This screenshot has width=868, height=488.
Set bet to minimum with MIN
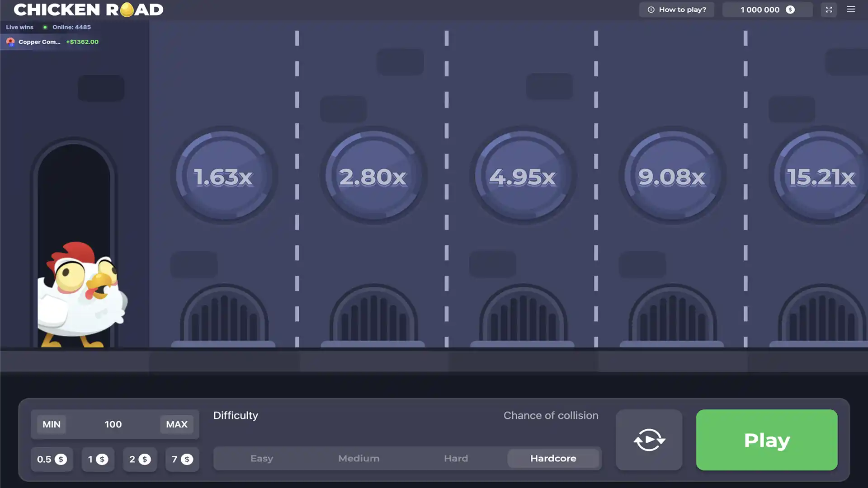[52, 424]
